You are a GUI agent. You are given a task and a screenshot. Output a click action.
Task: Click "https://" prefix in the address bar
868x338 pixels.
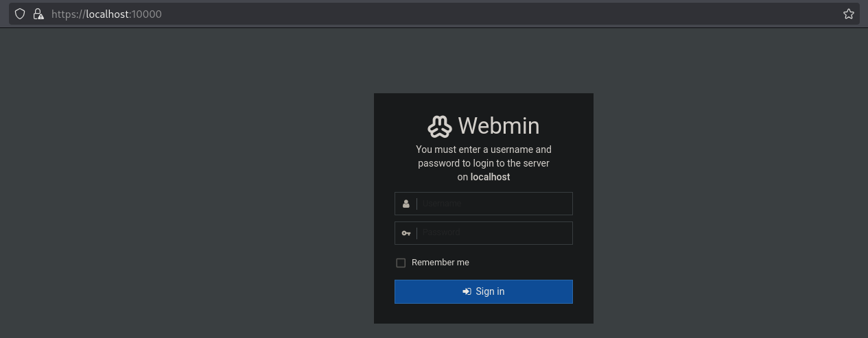click(68, 14)
